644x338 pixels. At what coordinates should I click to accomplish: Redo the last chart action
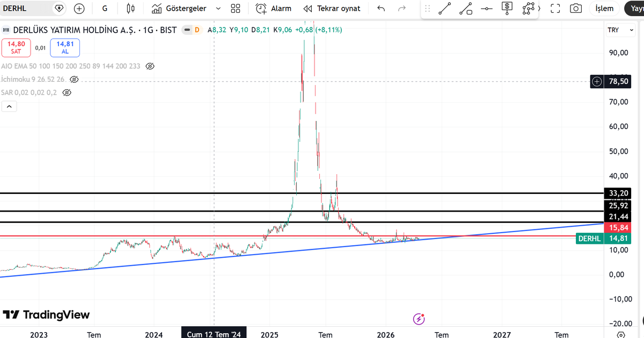coord(401,8)
